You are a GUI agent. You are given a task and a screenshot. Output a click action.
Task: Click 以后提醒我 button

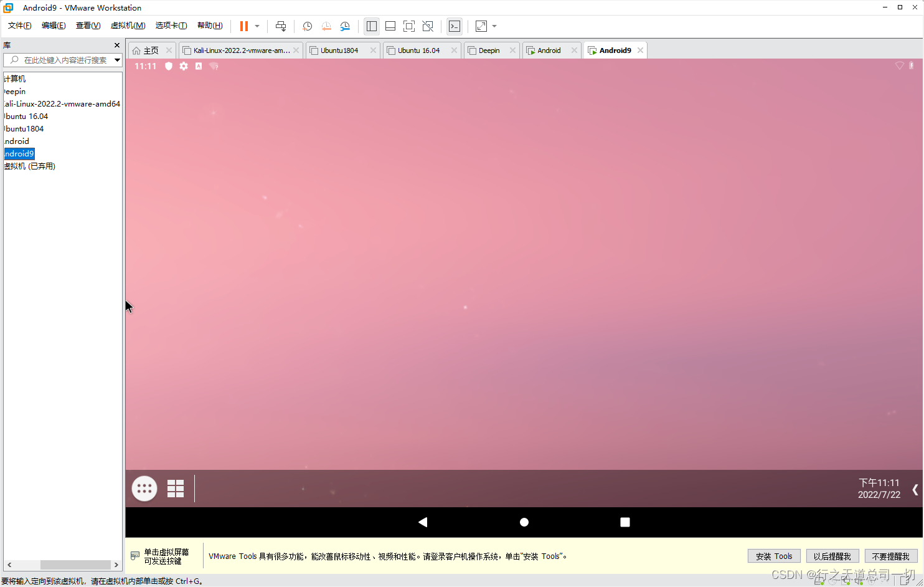click(832, 556)
